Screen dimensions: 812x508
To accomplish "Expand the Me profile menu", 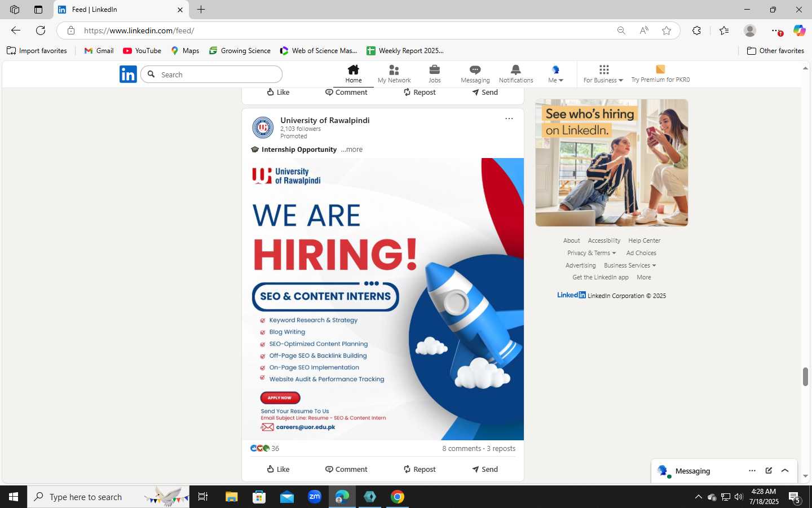I will (x=556, y=74).
